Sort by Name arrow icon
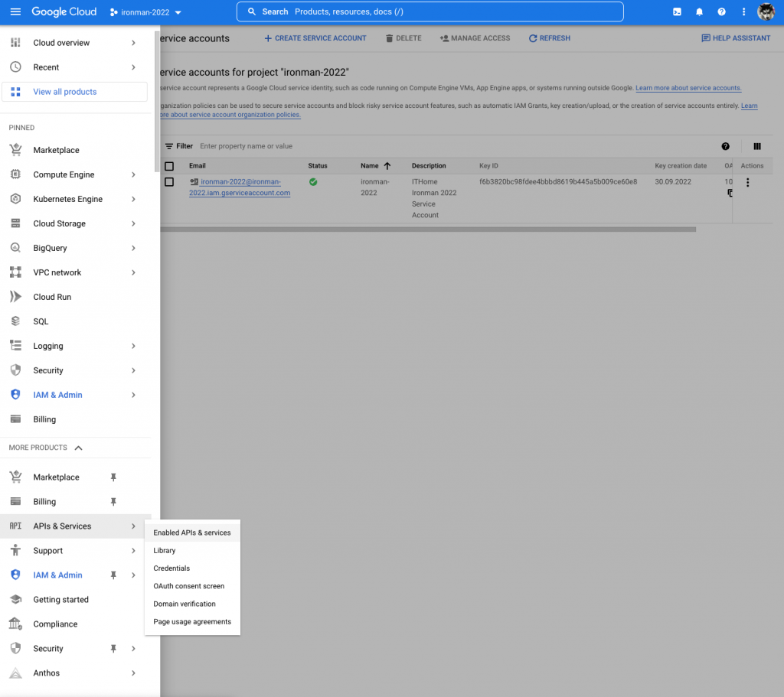784x697 pixels. point(387,166)
